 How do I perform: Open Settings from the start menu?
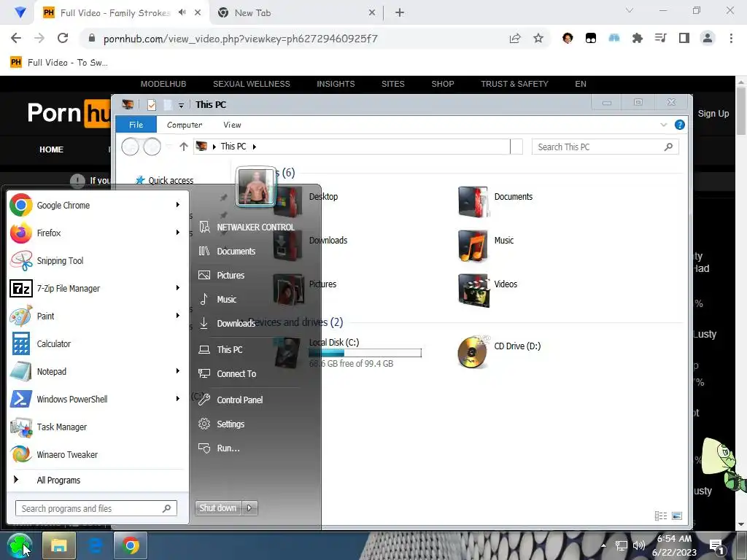pyautogui.click(x=231, y=424)
